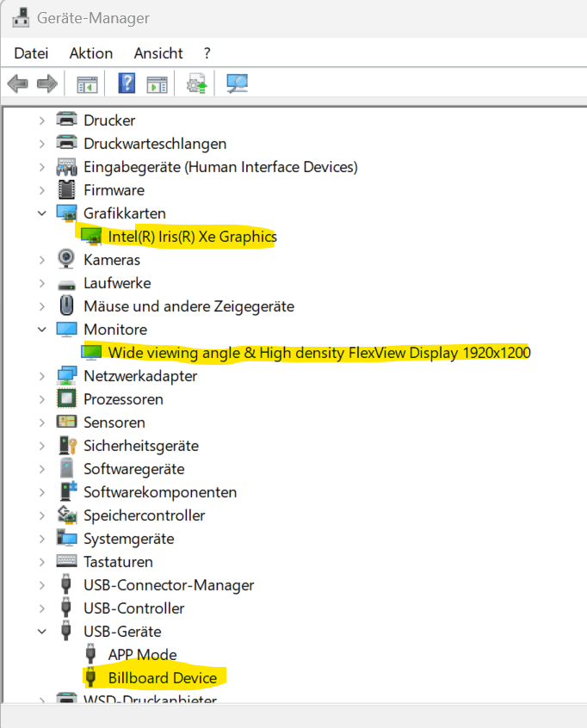Screen dimensions: 587x728
Task: Open the ? help menu
Action: [x=207, y=53]
